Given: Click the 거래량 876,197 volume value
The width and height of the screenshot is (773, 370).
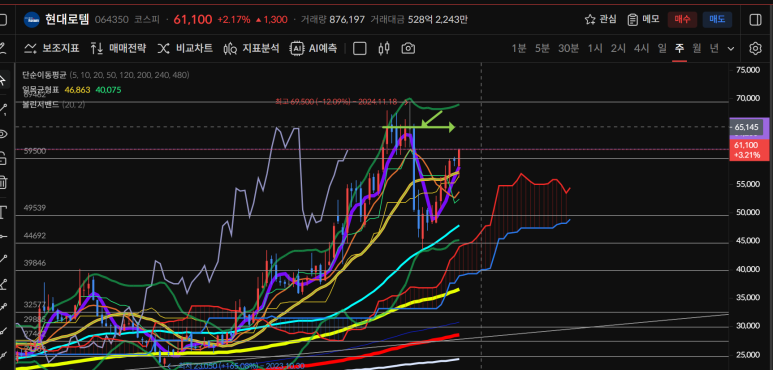Looking at the screenshot, I should pyautogui.click(x=347, y=20).
